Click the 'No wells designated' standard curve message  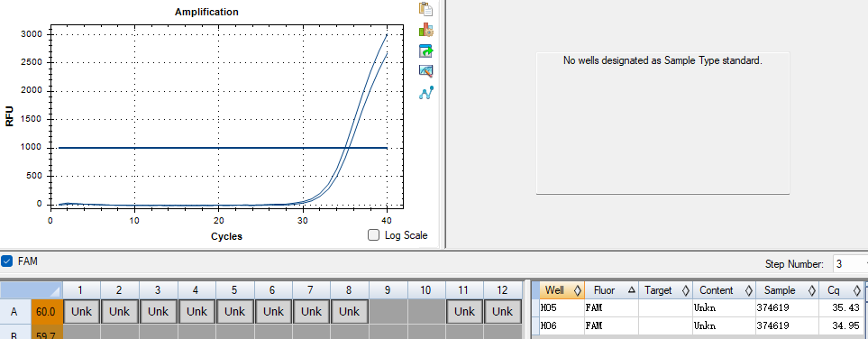pyautogui.click(x=662, y=61)
